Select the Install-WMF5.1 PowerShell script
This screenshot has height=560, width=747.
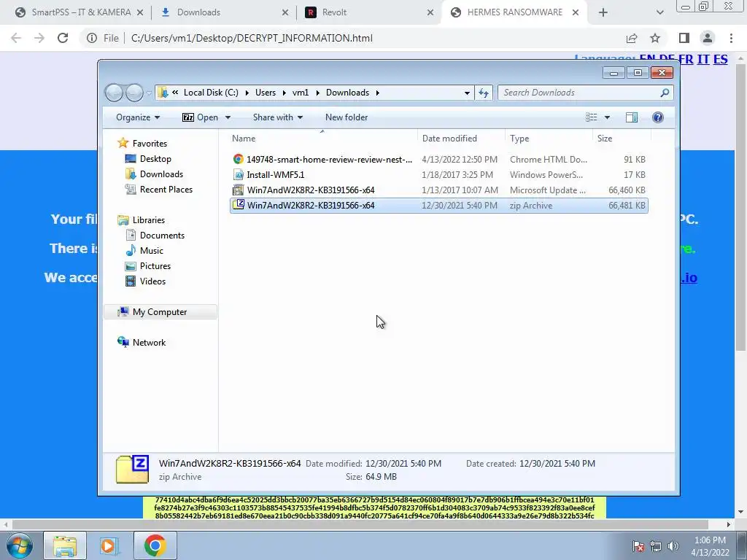[438, 175]
